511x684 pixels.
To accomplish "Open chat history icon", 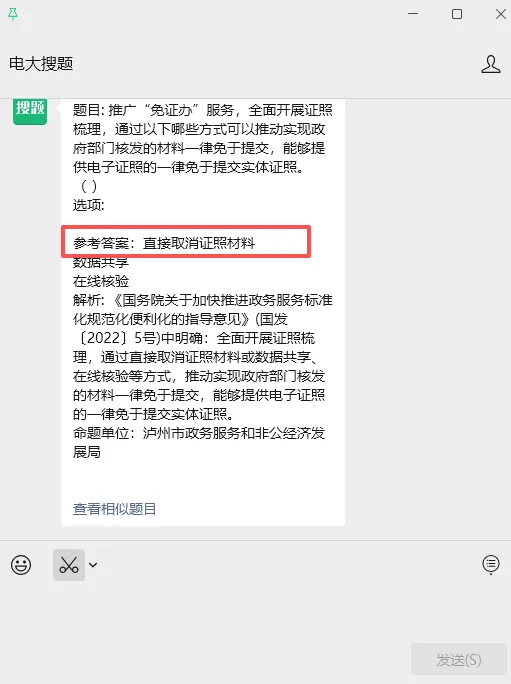I will pos(490,565).
